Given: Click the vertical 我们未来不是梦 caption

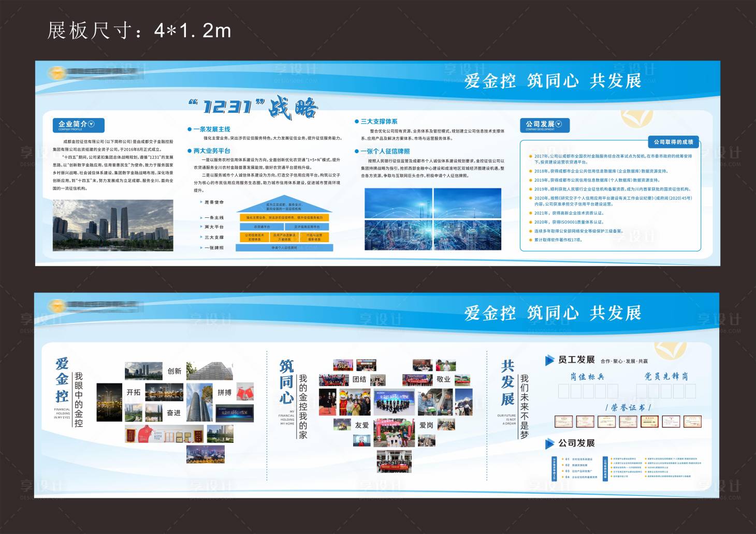Looking at the screenshot, I should point(525,407).
